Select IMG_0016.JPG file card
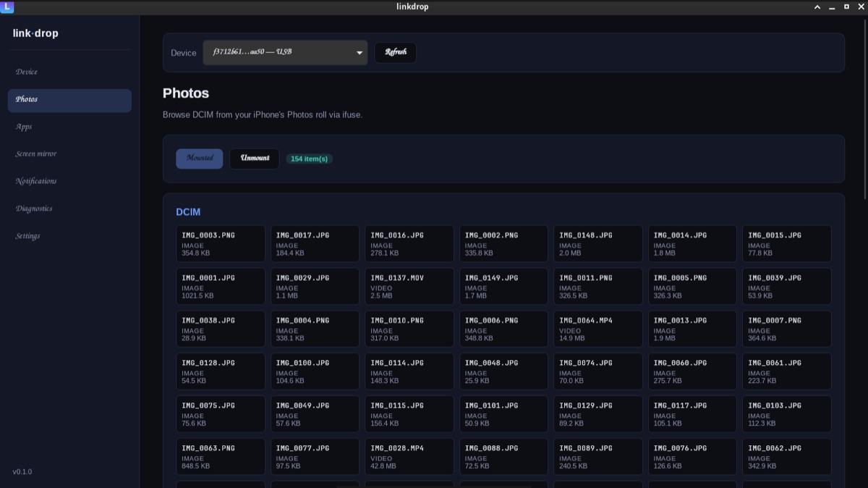The height and width of the screenshot is (488, 868). pyautogui.click(x=409, y=244)
